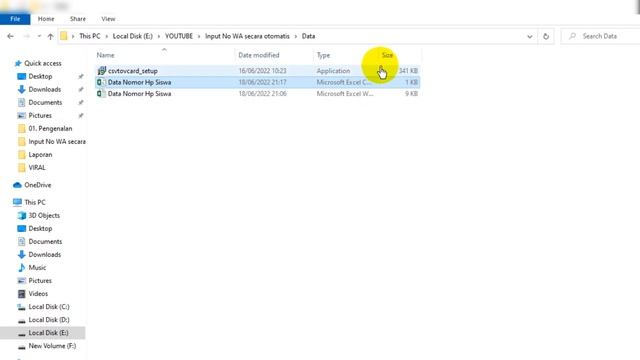The height and width of the screenshot is (360, 640).
Task: Focus the Search Data box
Action: [600, 36]
